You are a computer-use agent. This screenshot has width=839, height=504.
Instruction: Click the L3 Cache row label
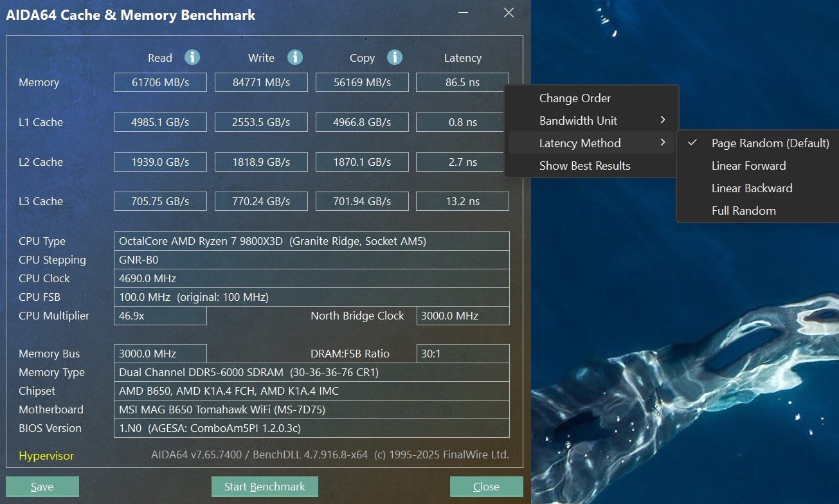tap(41, 201)
